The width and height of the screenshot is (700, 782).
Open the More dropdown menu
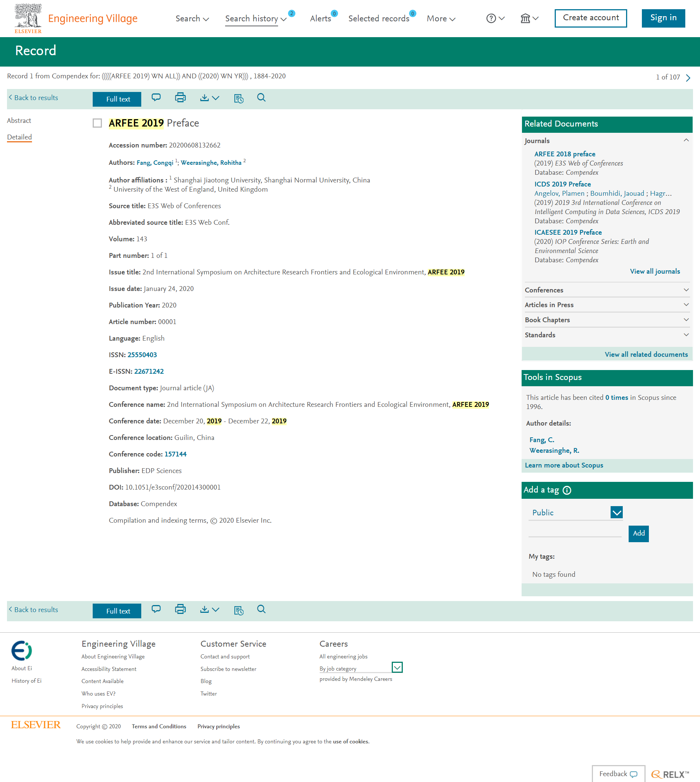[441, 18]
